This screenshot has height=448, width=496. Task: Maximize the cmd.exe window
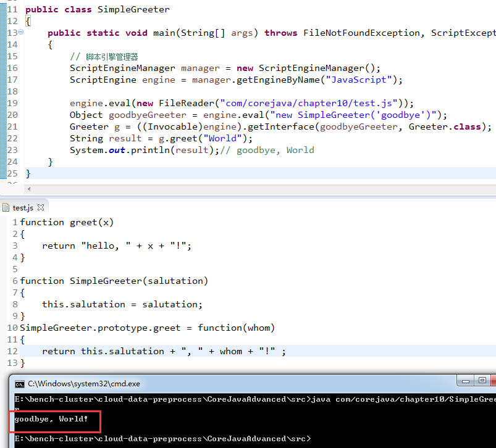tap(482, 380)
